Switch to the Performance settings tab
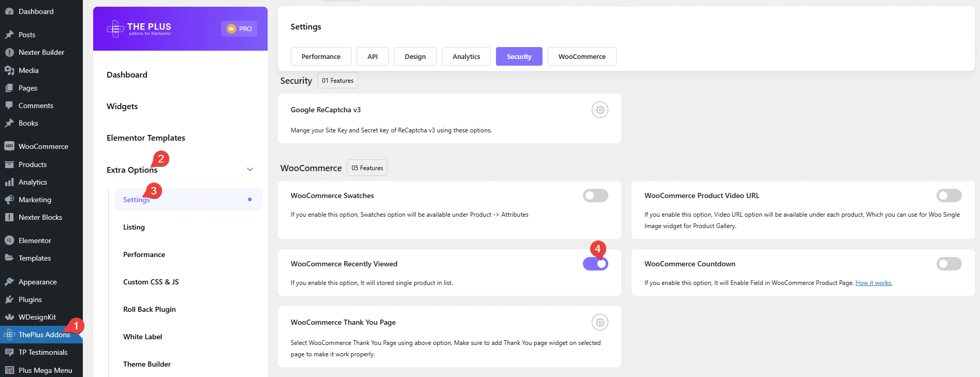The image size is (980, 377). (321, 56)
